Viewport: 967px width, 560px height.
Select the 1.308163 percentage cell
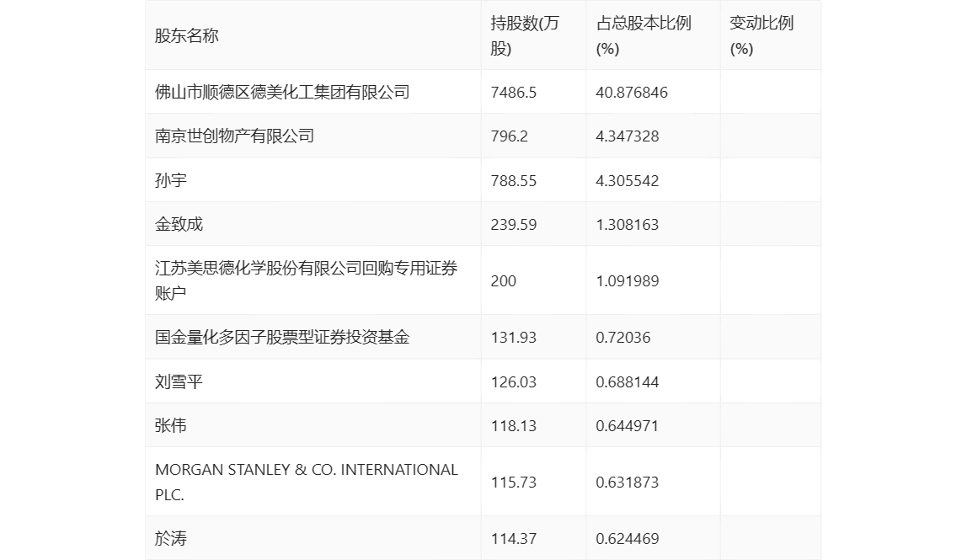pos(628,225)
